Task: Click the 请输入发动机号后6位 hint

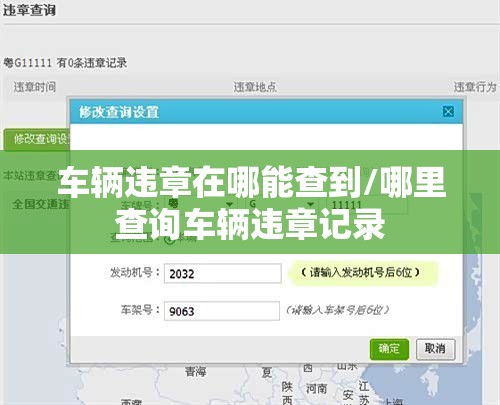Action: (x=360, y=273)
